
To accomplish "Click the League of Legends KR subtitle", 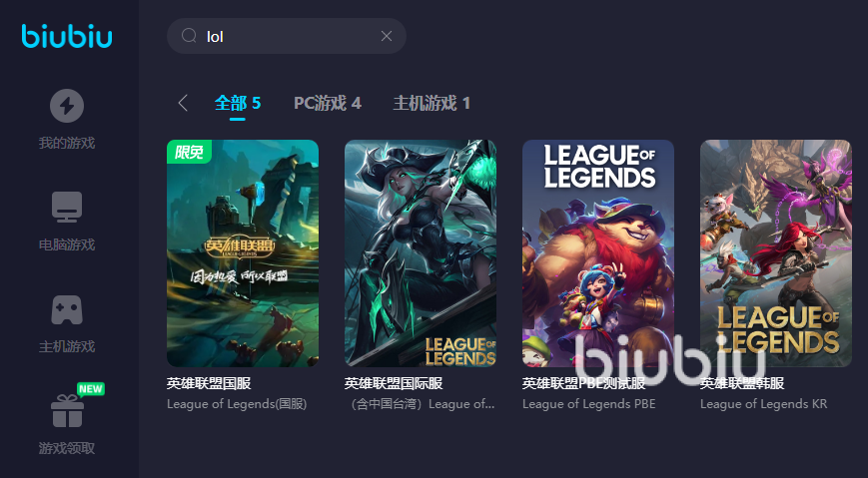I will 763,404.
